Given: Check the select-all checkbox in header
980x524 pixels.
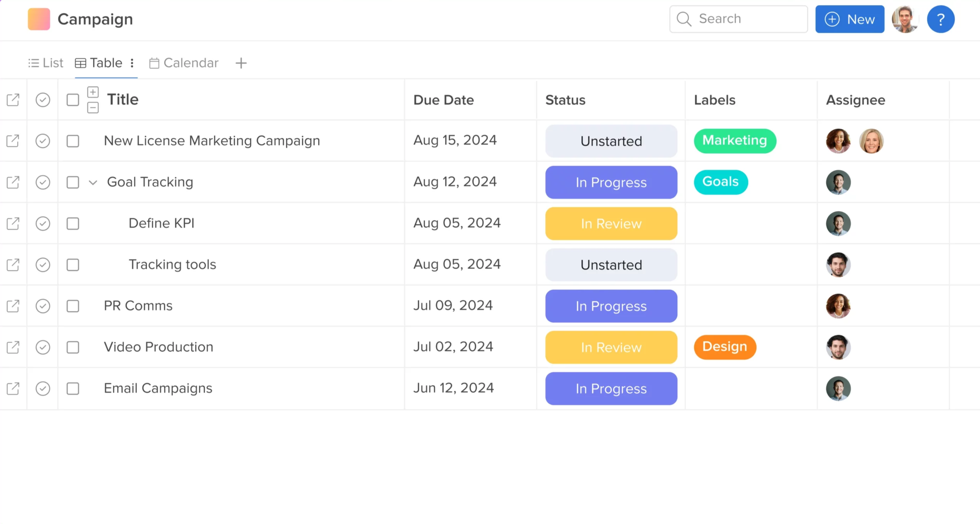Looking at the screenshot, I should click(73, 100).
